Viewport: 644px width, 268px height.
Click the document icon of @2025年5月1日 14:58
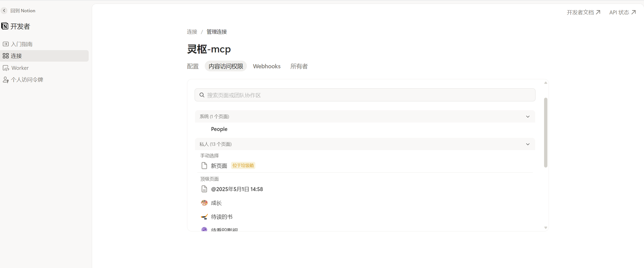pos(204,189)
